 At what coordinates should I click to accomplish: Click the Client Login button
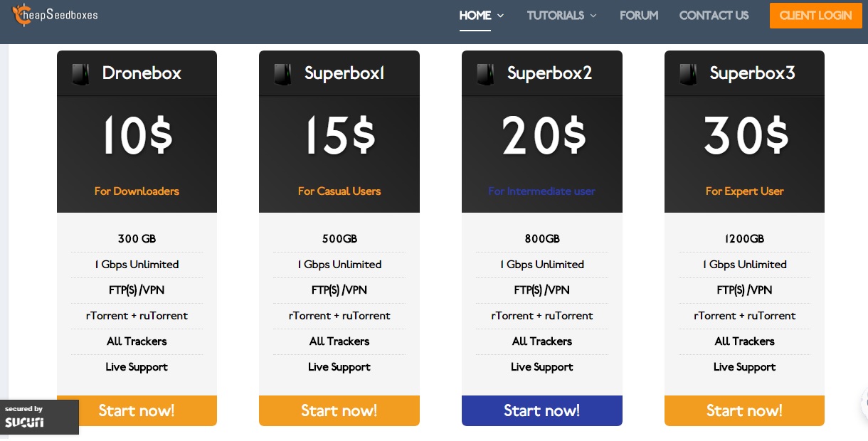click(815, 16)
